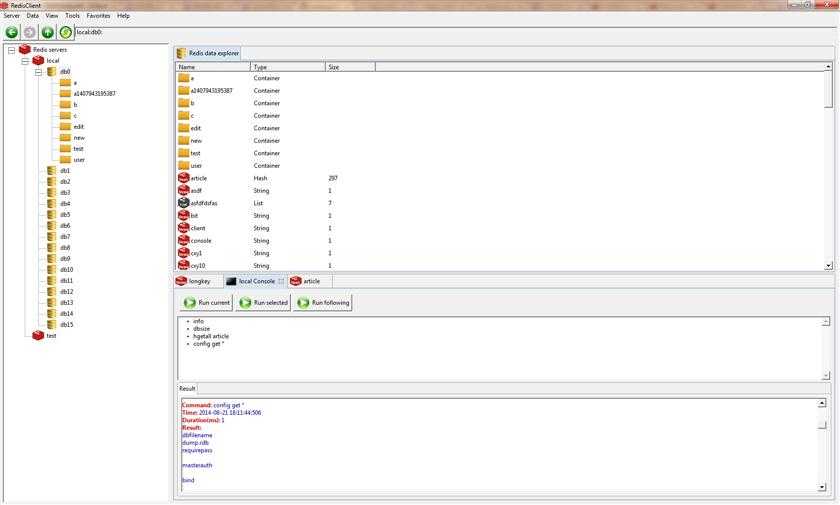
Task: Close the local Console tab with its X
Action: [x=281, y=281]
